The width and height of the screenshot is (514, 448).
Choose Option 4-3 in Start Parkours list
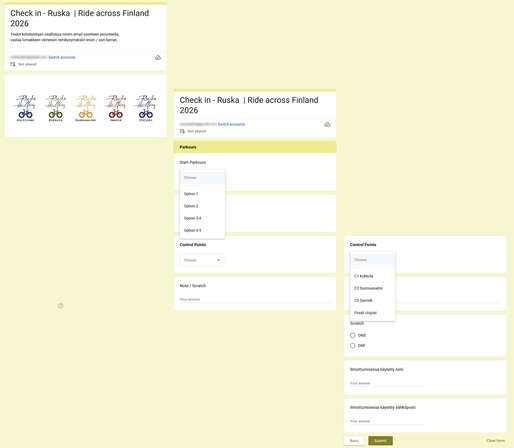tap(202, 231)
